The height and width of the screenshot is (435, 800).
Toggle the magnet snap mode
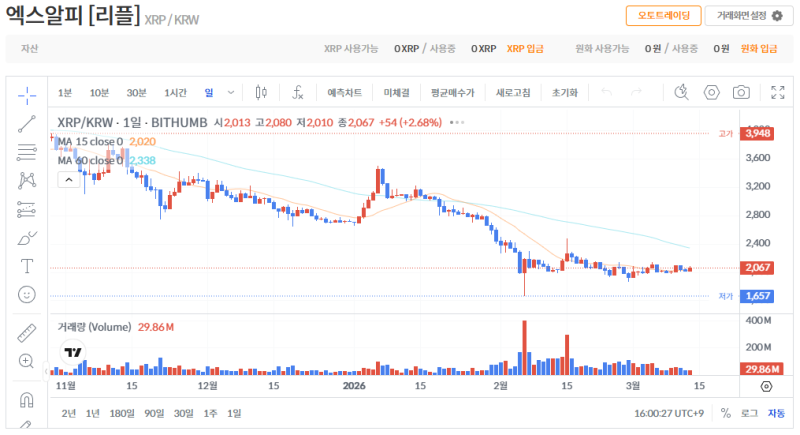pos(27,400)
